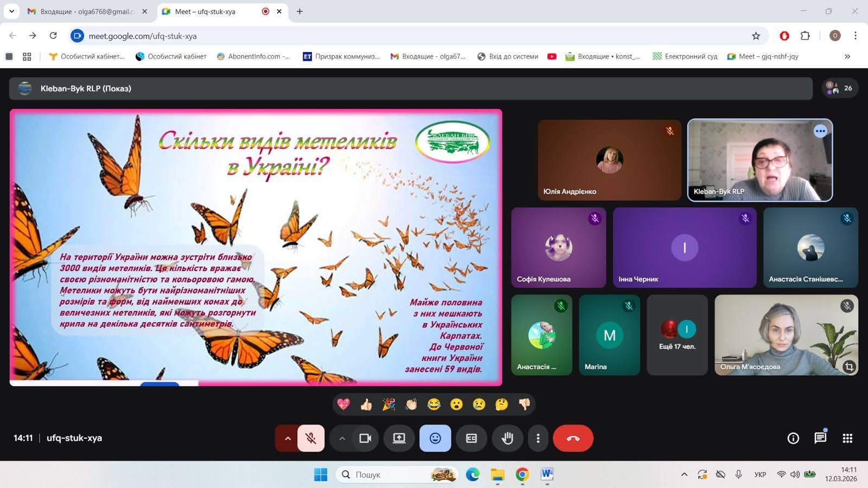Open the chat with everyone icon
Viewport: 868px width, 488px height.
coord(820,438)
